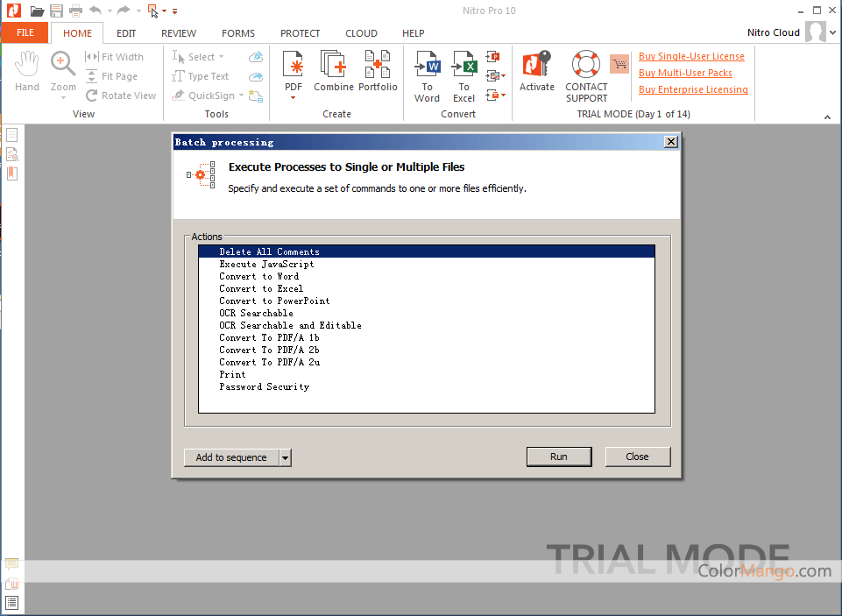Image resolution: width=842 pixels, height=616 pixels.
Task: Expand the Zoom tool dropdown arrow
Action: pyautogui.click(x=63, y=98)
